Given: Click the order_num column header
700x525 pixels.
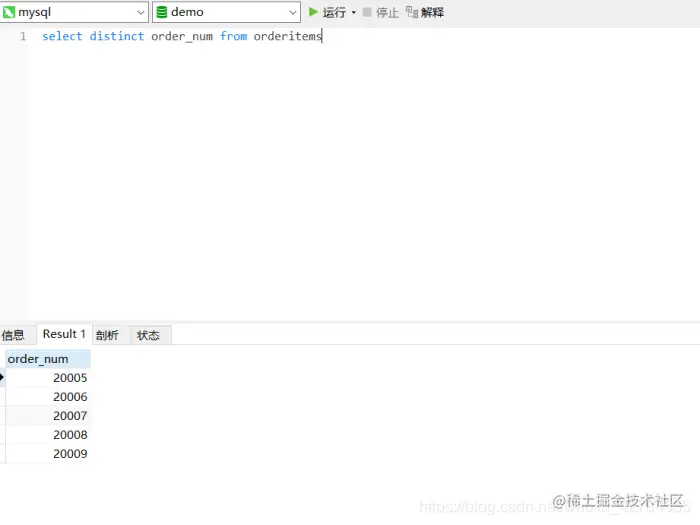Looking at the screenshot, I should coord(48,359).
